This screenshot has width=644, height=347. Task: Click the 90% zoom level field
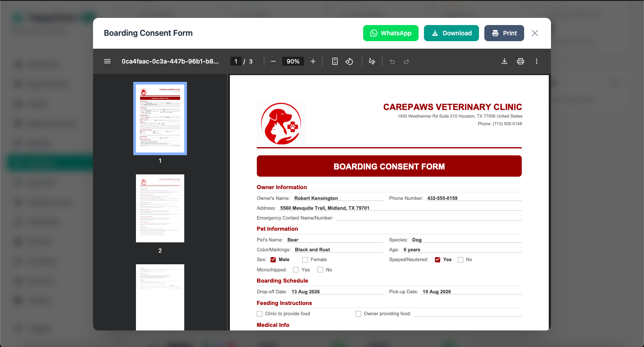293,61
